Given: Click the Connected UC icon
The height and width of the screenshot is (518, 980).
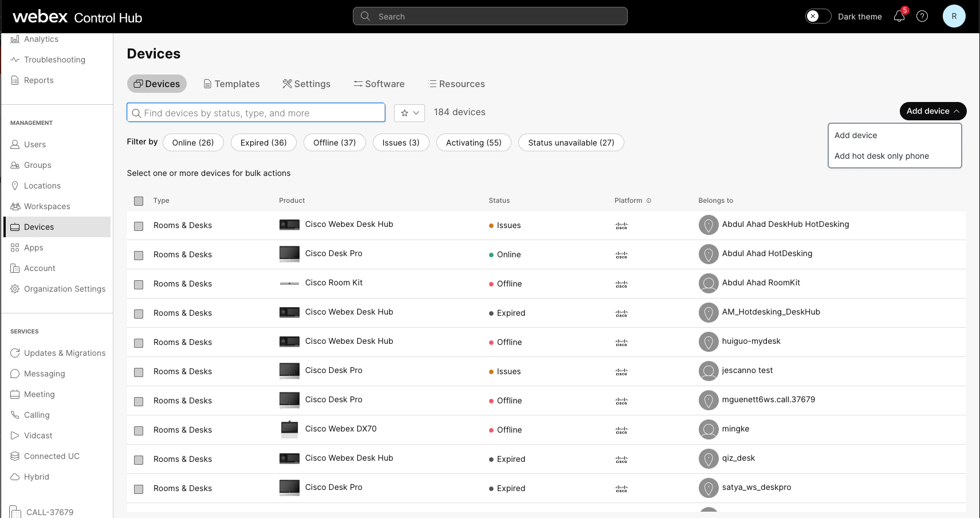Looking at the screenshot, I should click(15, 456).
